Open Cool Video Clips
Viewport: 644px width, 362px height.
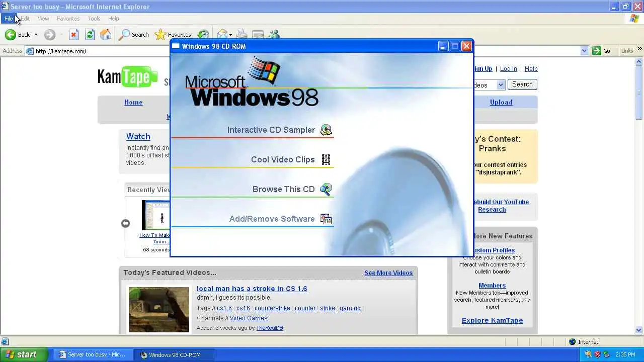click(x=283, y=159)
